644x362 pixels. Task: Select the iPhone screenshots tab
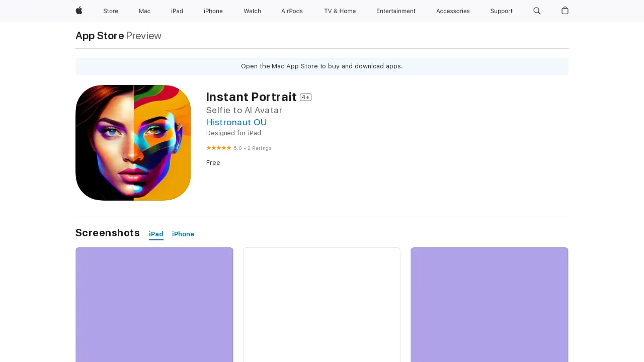(x=183, y=234)
